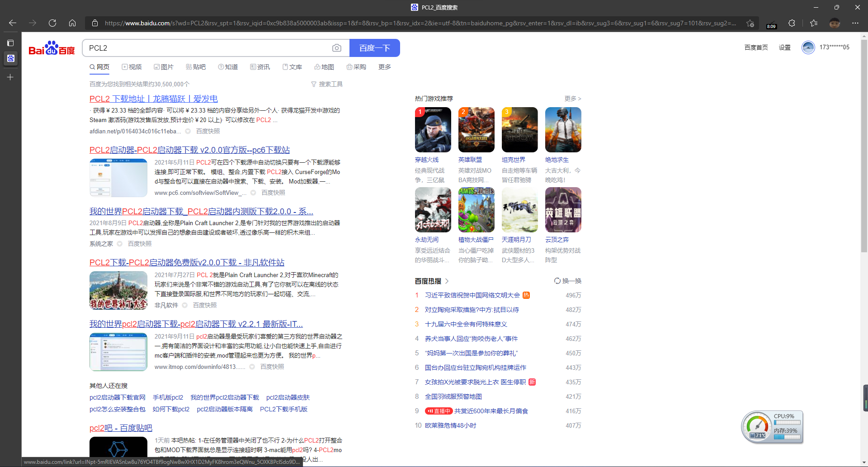Open the 天涯明月刀 game thumbnail
Image resolution: width=868 pixels, height=467 pixels.
(x=520, y=210)
